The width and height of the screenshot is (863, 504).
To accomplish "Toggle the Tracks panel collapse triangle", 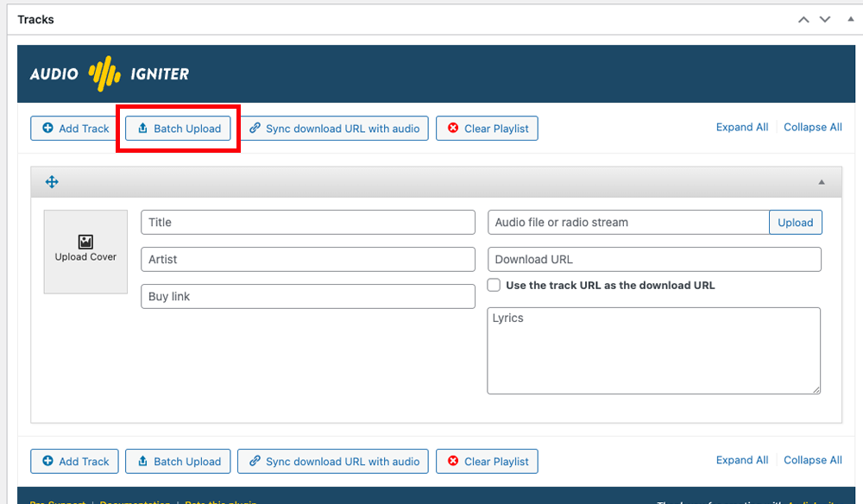I will [850, 19].
